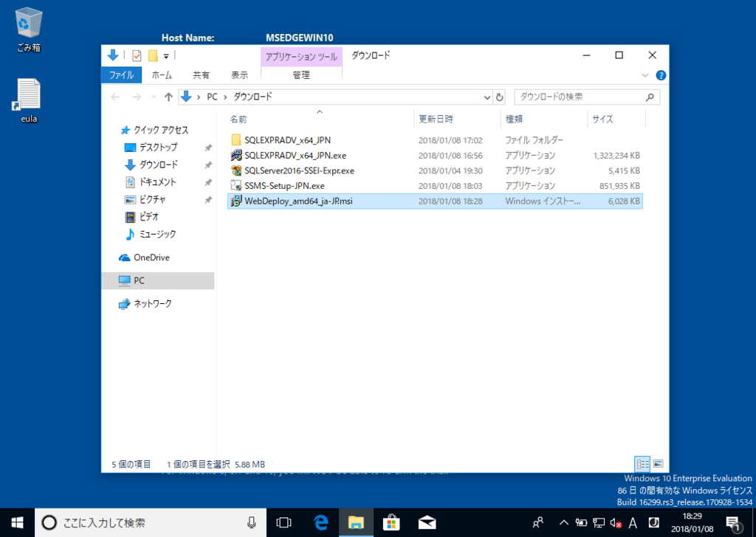Open the eula shortcut on desktop

pos(29,100)
